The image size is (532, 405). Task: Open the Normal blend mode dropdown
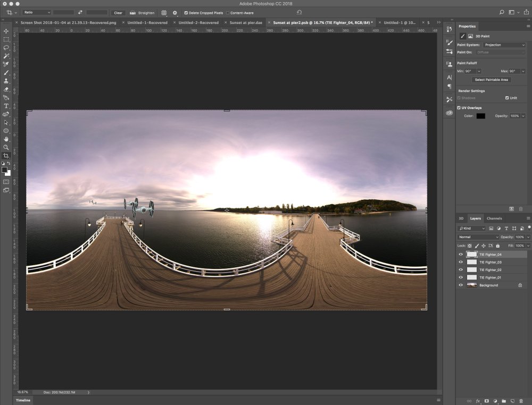(x=478, y=237)
